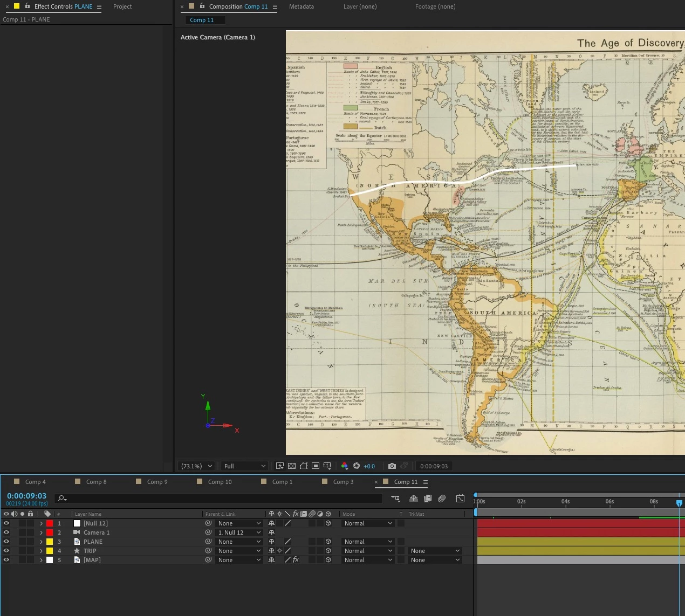Take a snapshot with the camera icon

392,466
